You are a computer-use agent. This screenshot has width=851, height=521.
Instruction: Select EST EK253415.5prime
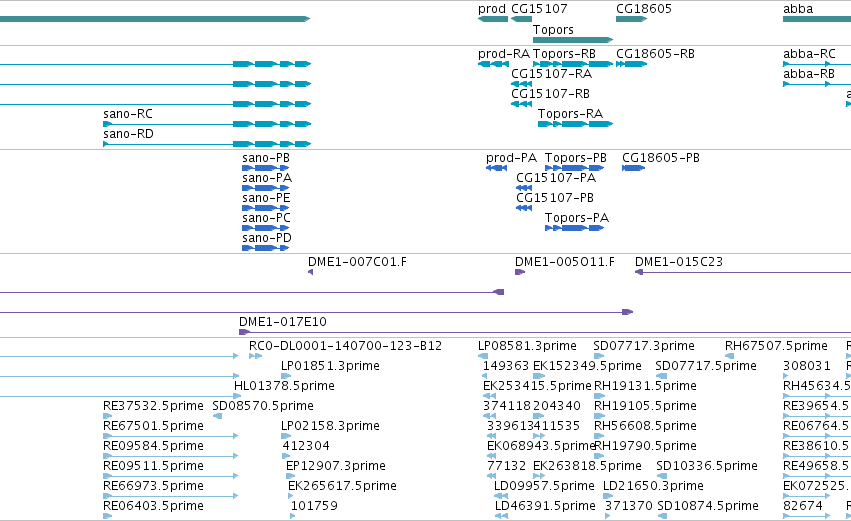coord(490,397)
